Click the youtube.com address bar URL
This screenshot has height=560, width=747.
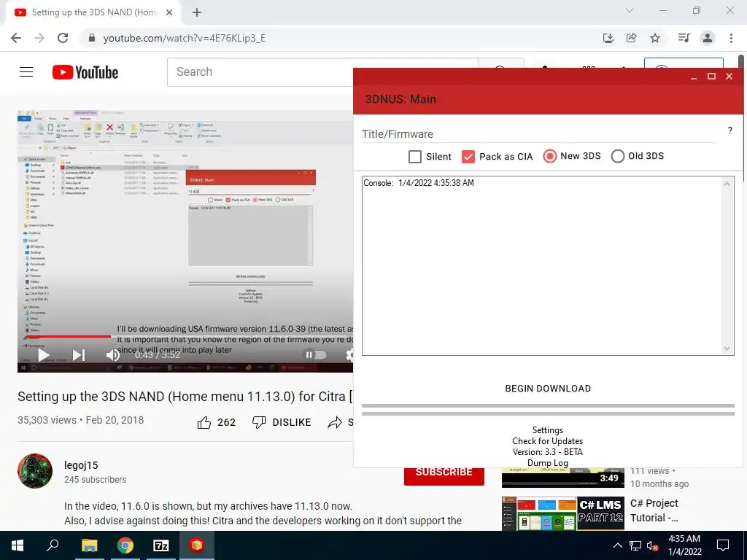pos(185,38)
